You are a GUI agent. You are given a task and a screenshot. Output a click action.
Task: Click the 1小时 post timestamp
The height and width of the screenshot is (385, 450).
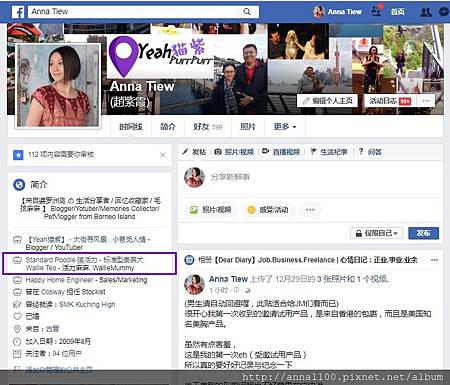pos(218,290)
